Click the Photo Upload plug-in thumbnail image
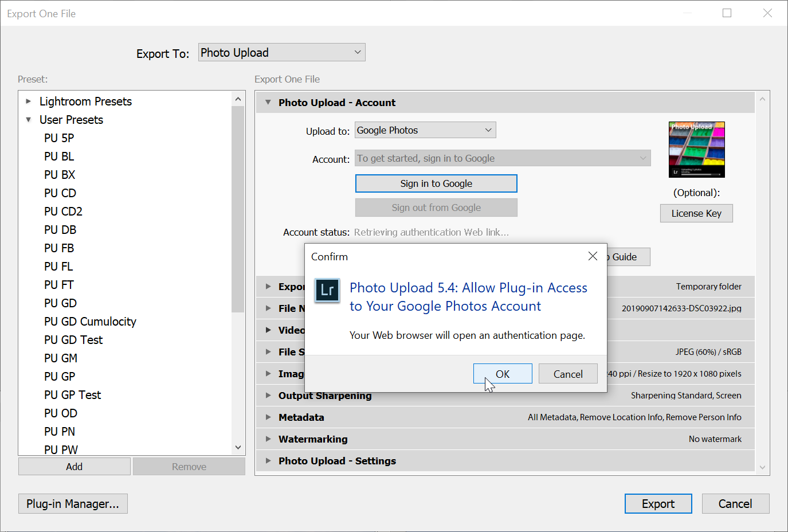788x532 pixels. (696, 150)
